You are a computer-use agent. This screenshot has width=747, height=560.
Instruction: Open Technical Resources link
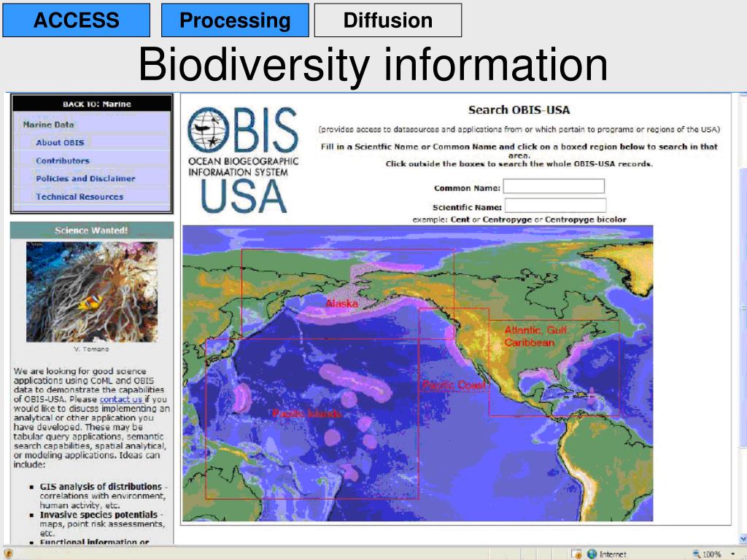pyautogui.click(x=80, y=197)
